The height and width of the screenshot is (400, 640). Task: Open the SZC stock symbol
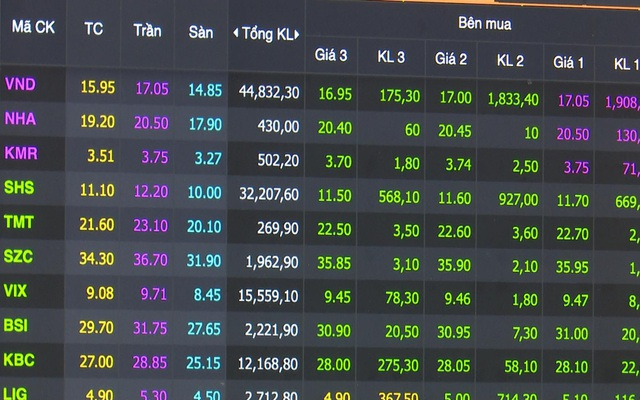pos(18,256)
